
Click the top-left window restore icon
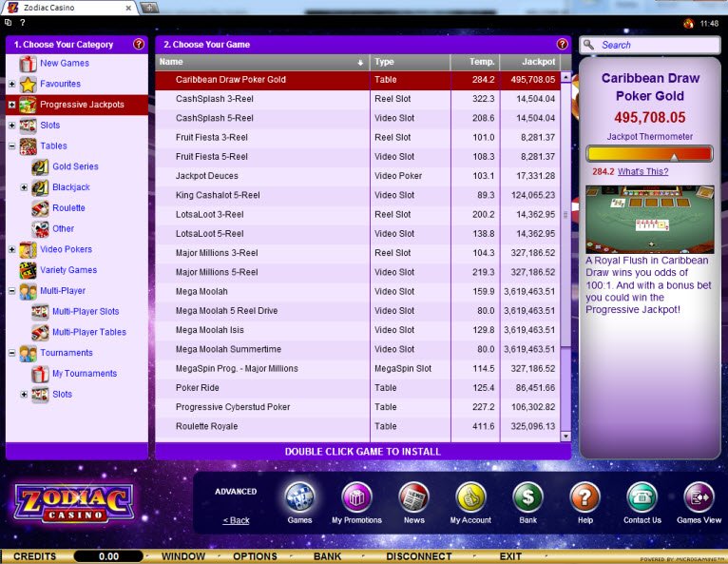pyautogui.click(x=8, y=22)
